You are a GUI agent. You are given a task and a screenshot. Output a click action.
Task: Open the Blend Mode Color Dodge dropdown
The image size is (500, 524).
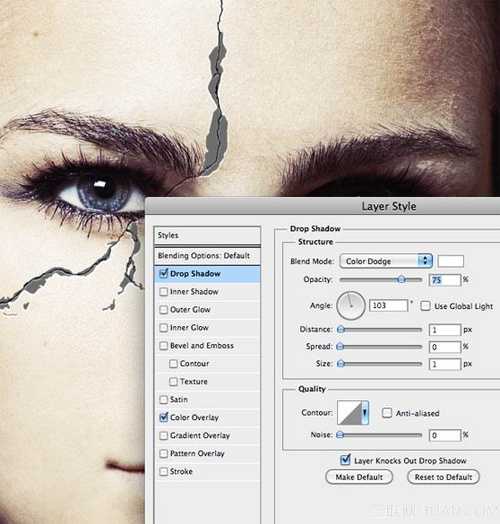(x=386, y=261)
